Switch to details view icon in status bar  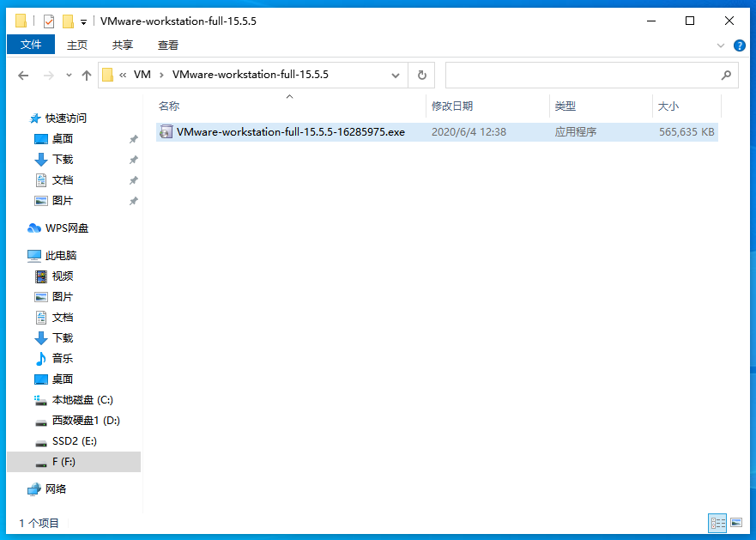click(717, 523)
